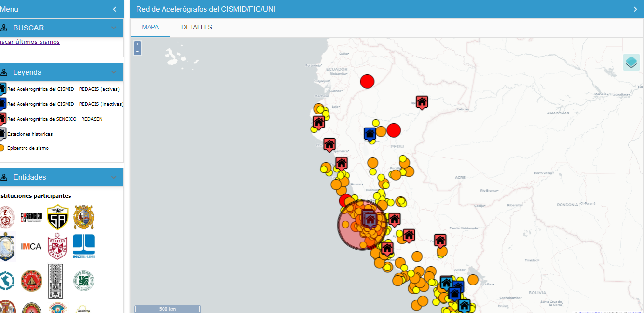Click the SENCICO REDASEN legend icon
Viewport: 644px width, 313px height.
(x=2, y=118)
